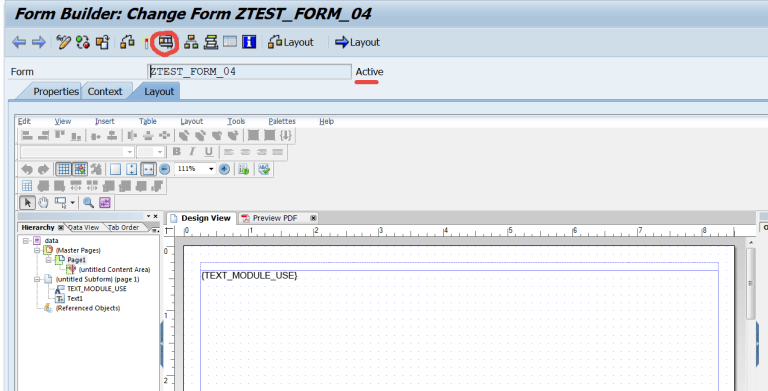This screenshot has width=768, height=391.
Task: Close the Hierarchy tab with its x
Action: tap(61, 227)
